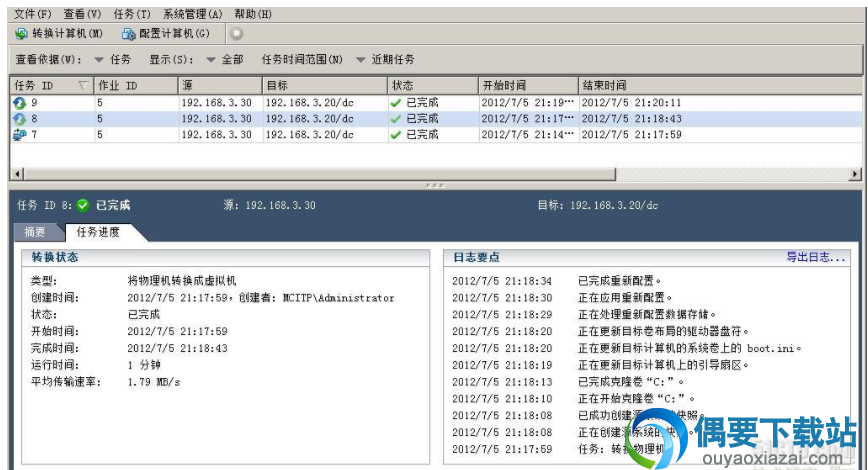The image size is (868, 470).
Task: Click creator text MCITP\Administrator
Action: click(338, 298)
